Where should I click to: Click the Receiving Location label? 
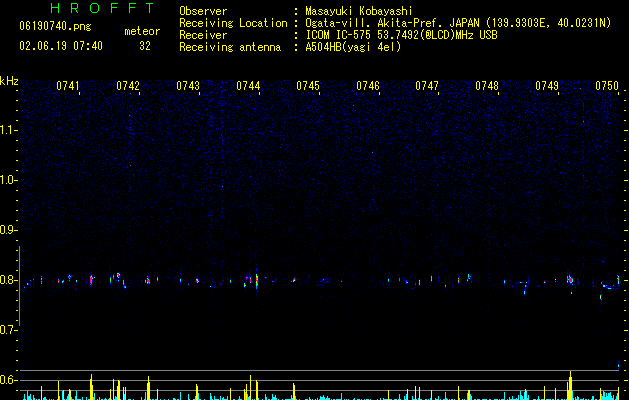pyautogui.click(x=233, y=23)
